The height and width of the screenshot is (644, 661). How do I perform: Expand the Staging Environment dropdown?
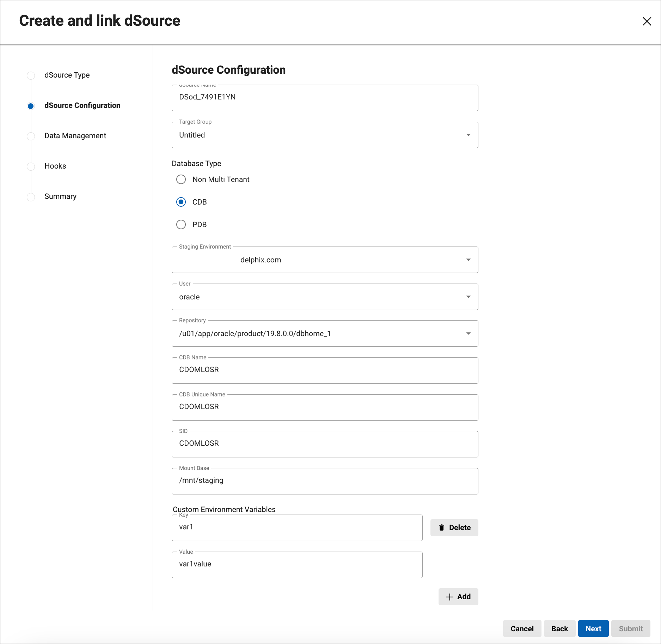pos(468,260)
